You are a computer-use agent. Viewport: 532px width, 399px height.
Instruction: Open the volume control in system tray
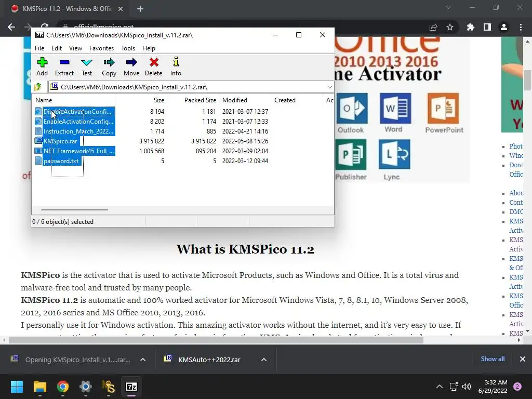point(467,387)
